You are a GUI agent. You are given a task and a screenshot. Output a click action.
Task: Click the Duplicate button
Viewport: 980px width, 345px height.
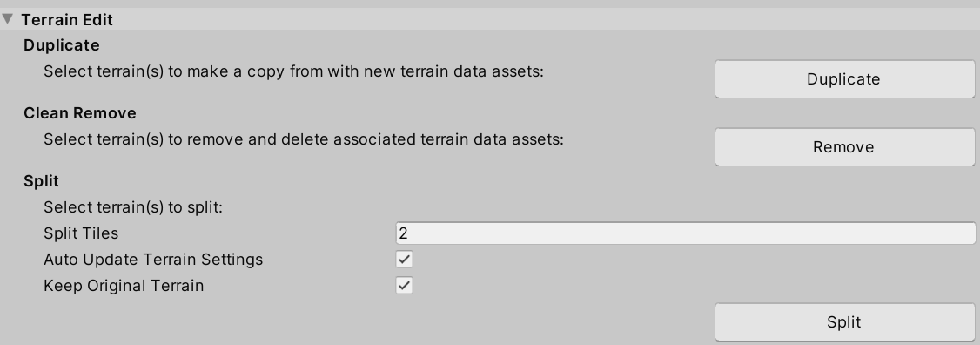[844, 79]
